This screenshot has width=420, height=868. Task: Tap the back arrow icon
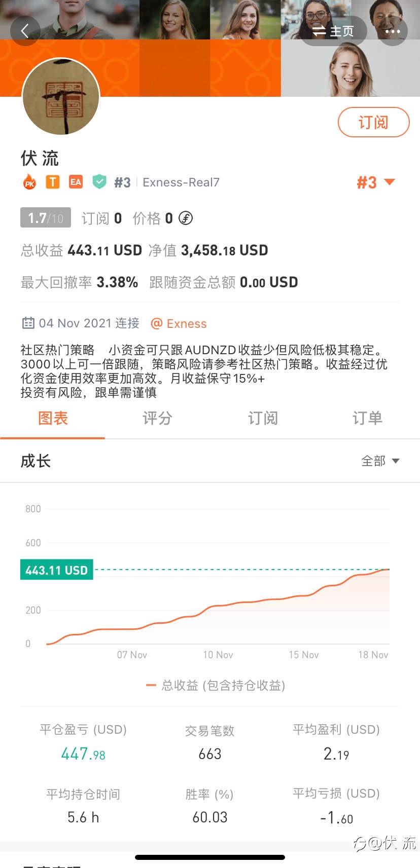24,31
